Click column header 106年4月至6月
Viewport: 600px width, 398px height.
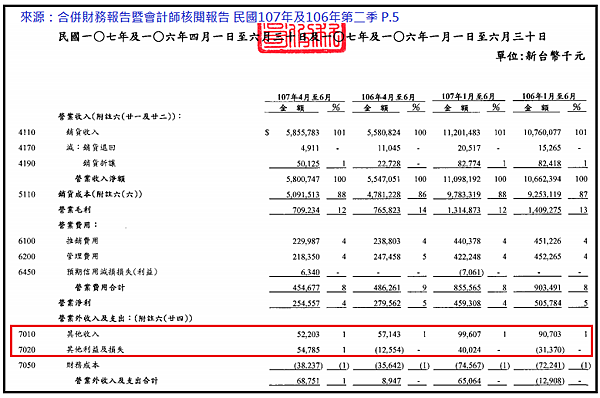pyautogui.click(x=388, y=97)
